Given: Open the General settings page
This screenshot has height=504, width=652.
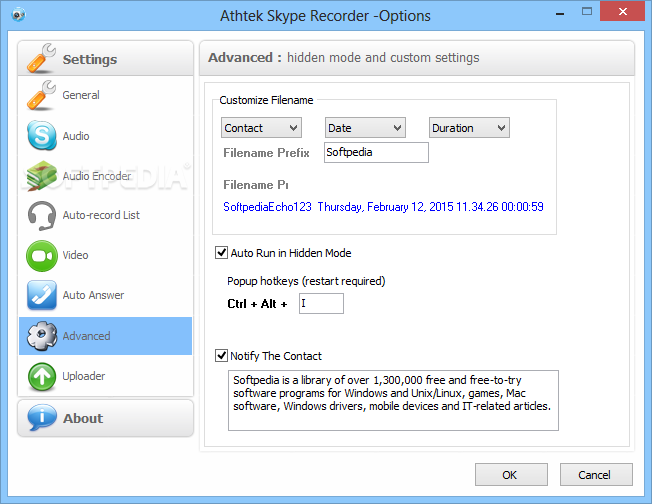Looking at the screenshot, I should (105, 95).
